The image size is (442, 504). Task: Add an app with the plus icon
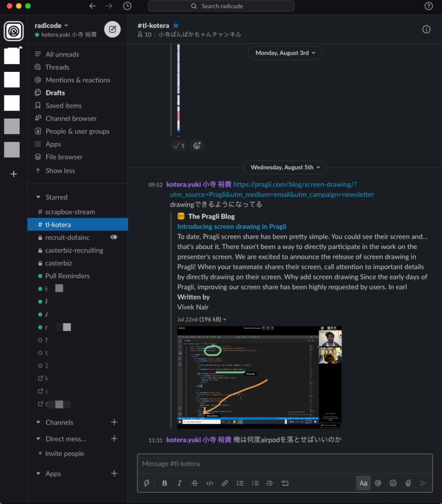click(x=114, y=473)
